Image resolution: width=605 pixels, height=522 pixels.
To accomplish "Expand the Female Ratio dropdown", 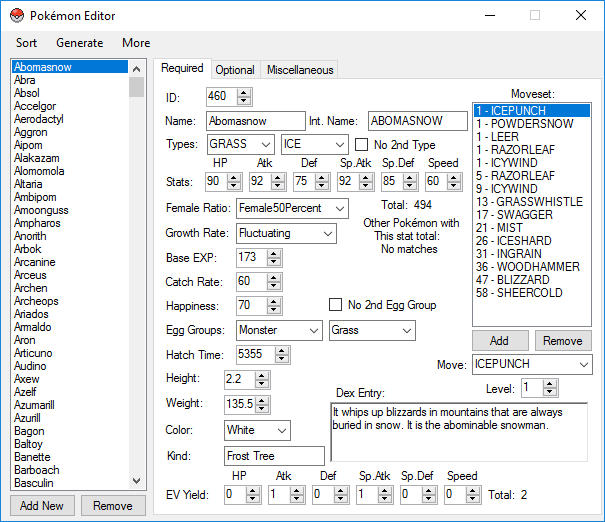I will tap(339, 208).
